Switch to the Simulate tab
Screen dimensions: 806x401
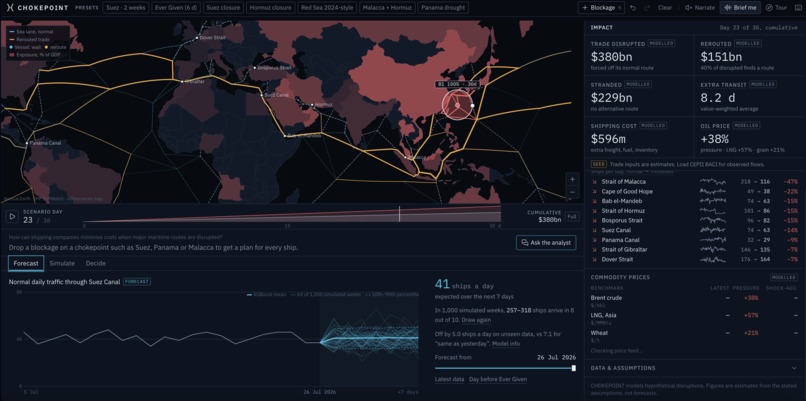(62, 263)
